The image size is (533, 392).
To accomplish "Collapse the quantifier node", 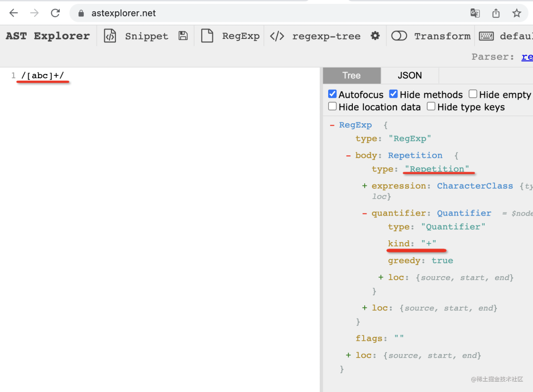I will [364, 214].
